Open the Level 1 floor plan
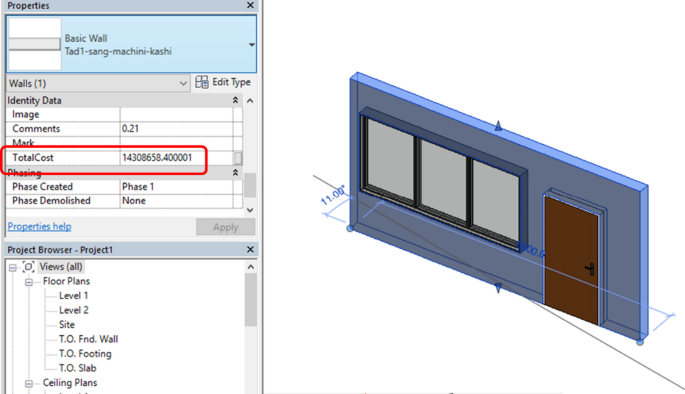Viewport: 685px width, 394px height. coord(73,296)
